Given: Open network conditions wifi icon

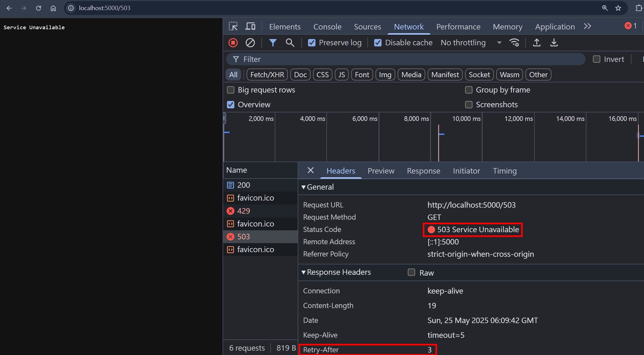Looking at the screenshot, I should (514, 43).
